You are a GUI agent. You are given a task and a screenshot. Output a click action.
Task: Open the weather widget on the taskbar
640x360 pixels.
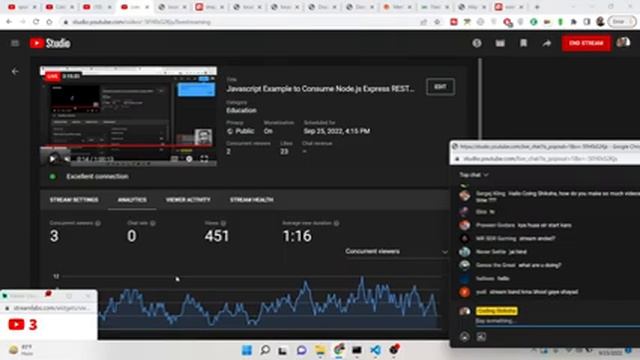21,350
